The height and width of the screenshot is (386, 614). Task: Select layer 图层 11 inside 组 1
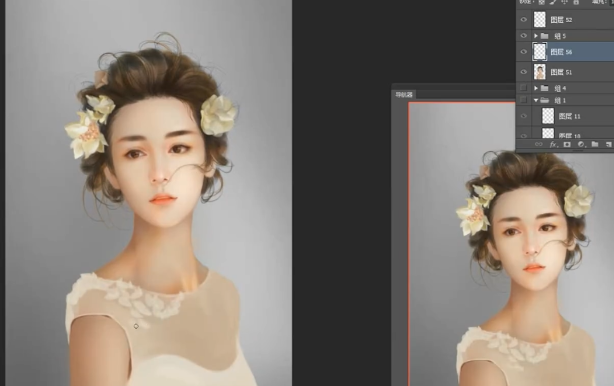coord(569,116)
